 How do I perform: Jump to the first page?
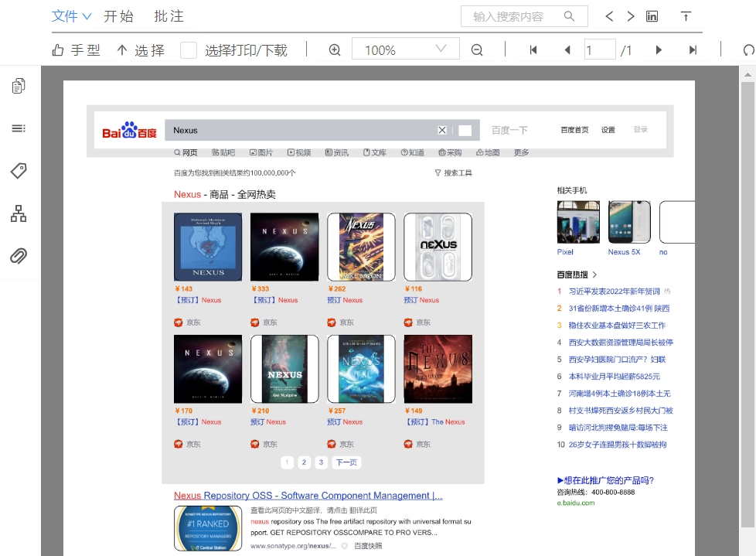point(533,50)
